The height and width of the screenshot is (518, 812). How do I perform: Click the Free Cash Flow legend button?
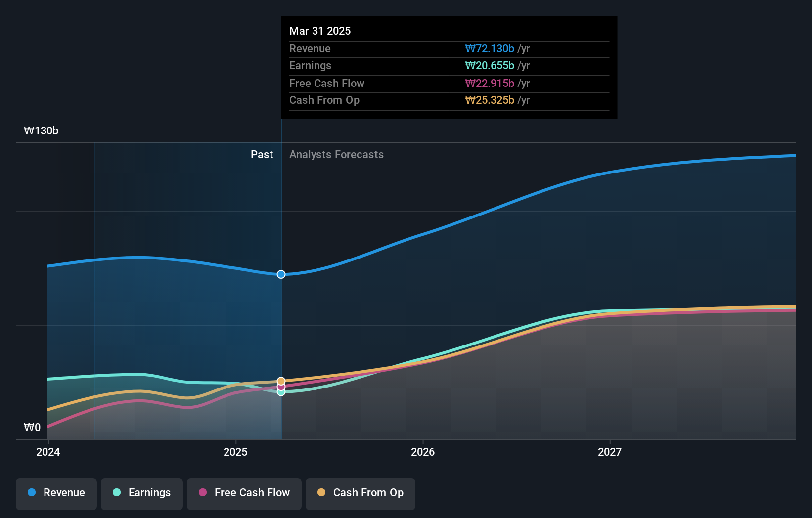tap(244, 493)
